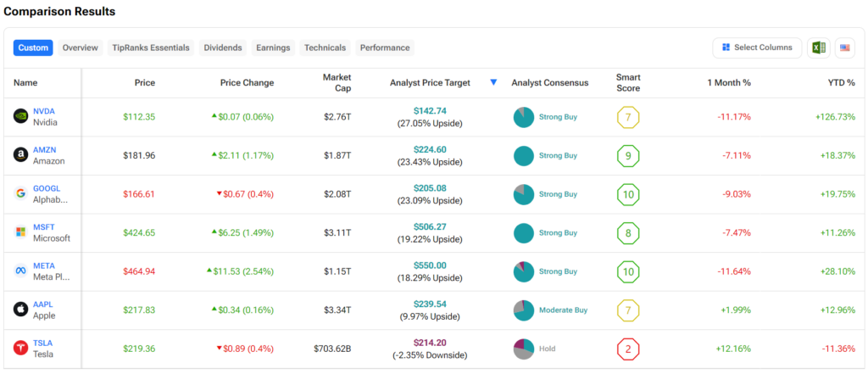Click the Microsoft logo icon

pyautogui.click(x=21, y=232)
